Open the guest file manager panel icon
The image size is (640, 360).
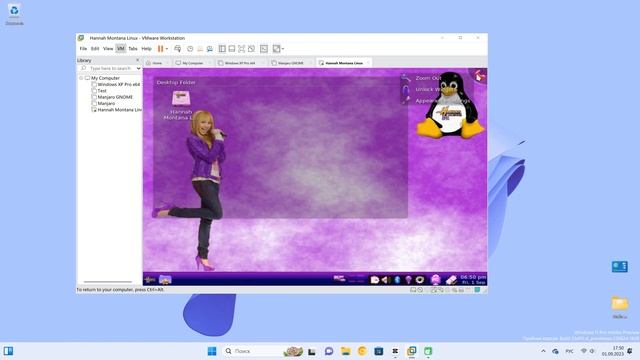pos(165,280)
